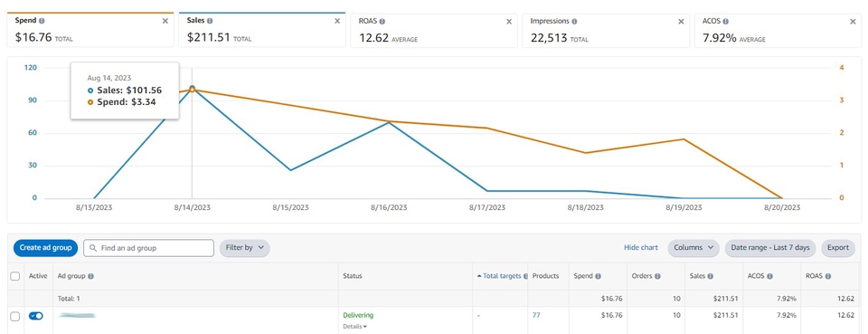Toggle the Active switch for the ad group
This screenshot has height=334, width=868.
pos(36,316)
